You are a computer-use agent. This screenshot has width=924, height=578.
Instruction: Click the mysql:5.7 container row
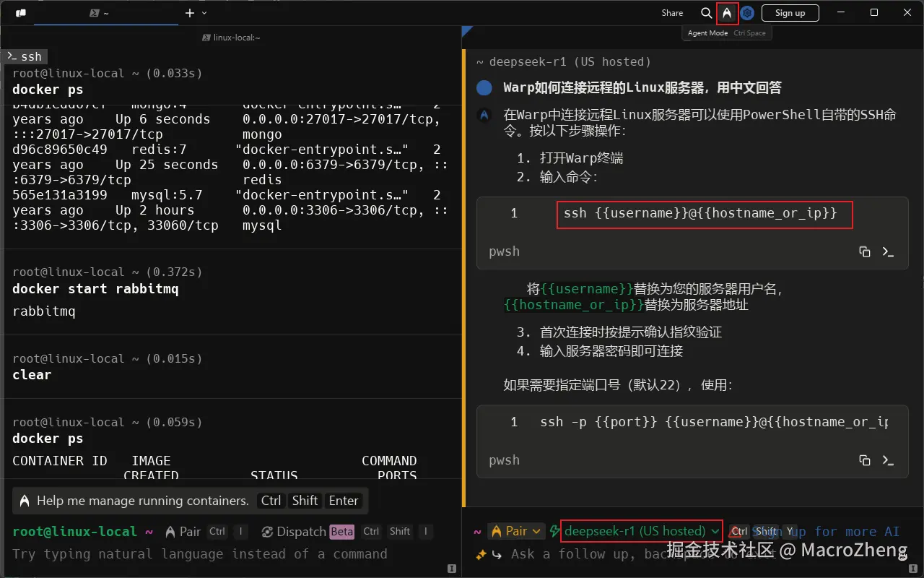[231, 210]
